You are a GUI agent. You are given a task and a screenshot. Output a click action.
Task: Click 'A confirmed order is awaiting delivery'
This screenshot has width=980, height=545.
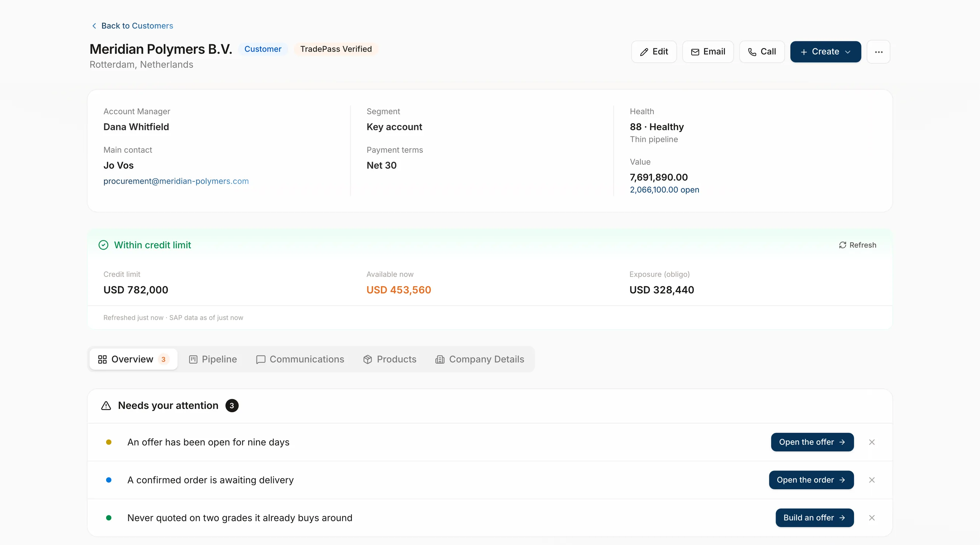tap(210, 480)
